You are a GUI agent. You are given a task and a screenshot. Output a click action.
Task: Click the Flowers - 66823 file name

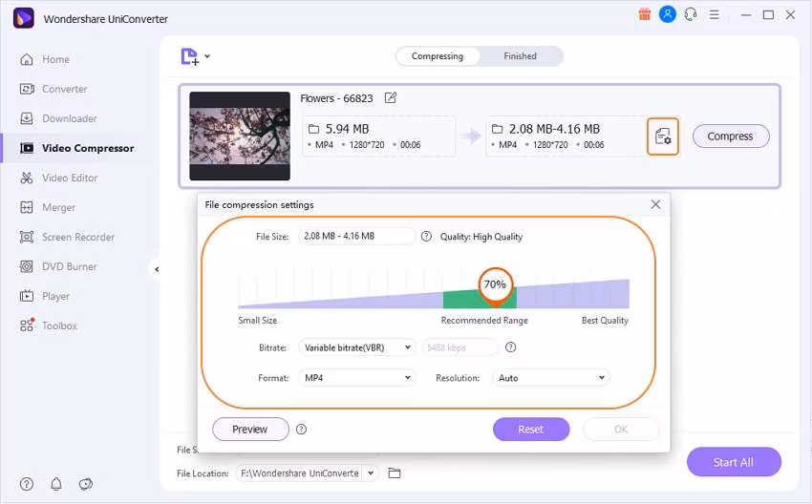[x=336, y=98]
